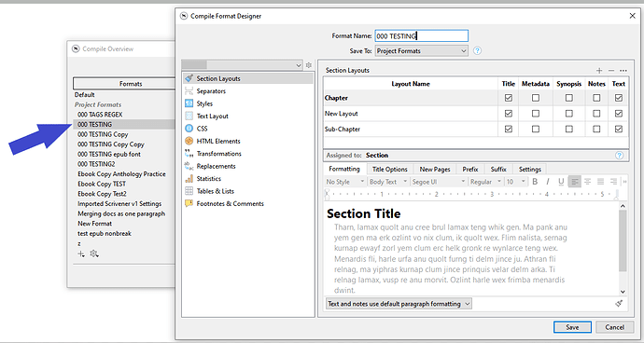Switch to the Suffix tab
The width and height of the screenshot is (644, 343).
click(498, 169)
